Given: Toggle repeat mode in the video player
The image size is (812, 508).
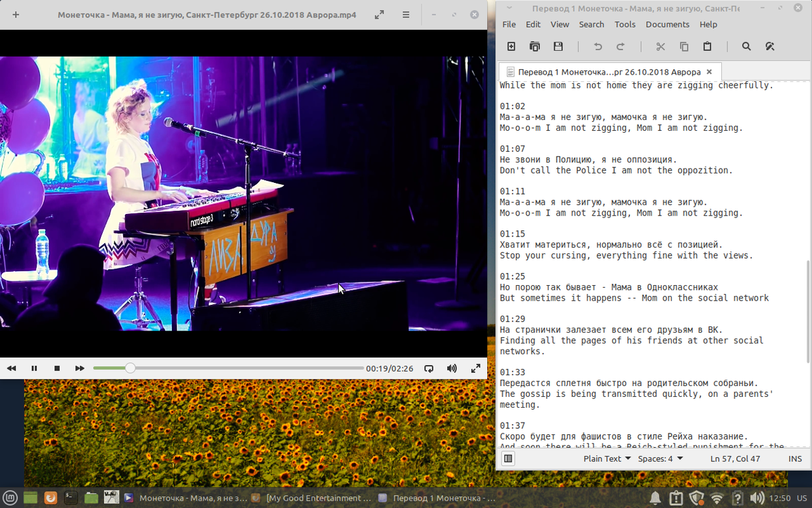Looking at the screenshot, I should point(429,368).
